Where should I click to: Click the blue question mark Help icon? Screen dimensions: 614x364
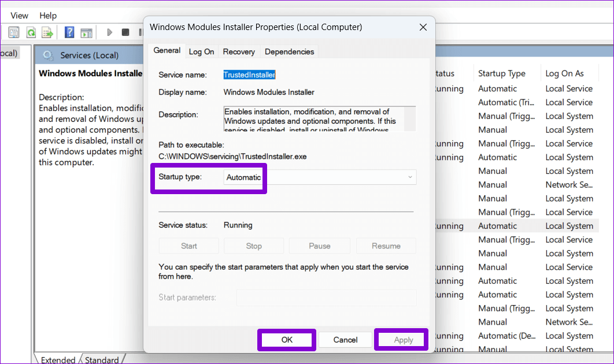pyautogui.click(x=69, y=32)
